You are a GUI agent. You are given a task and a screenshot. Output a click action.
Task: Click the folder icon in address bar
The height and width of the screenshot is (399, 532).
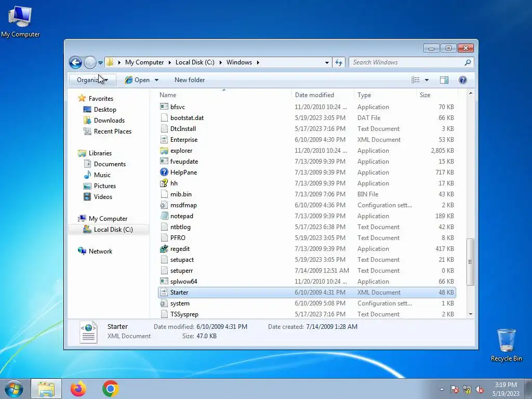(110, 62)
